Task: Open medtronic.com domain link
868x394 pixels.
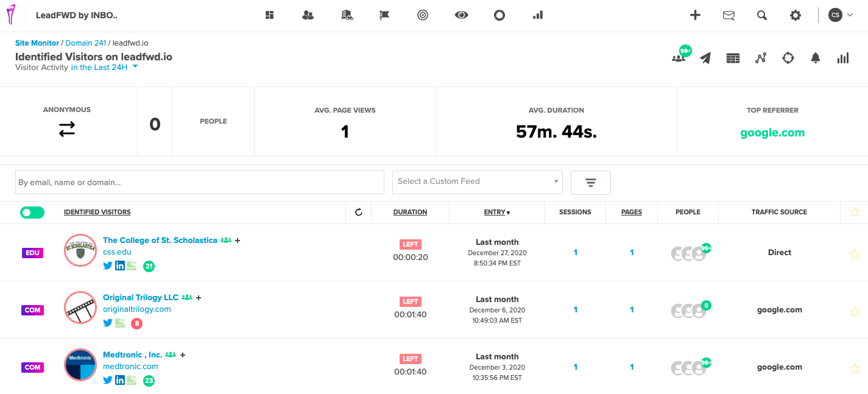Action: coord(130,366)
